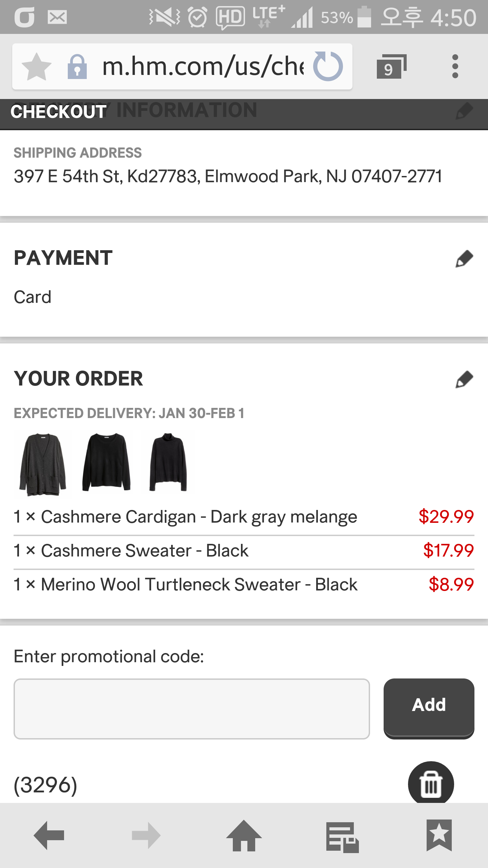
Task: Tap the browser home icon
Action: [x=244, y=835]
